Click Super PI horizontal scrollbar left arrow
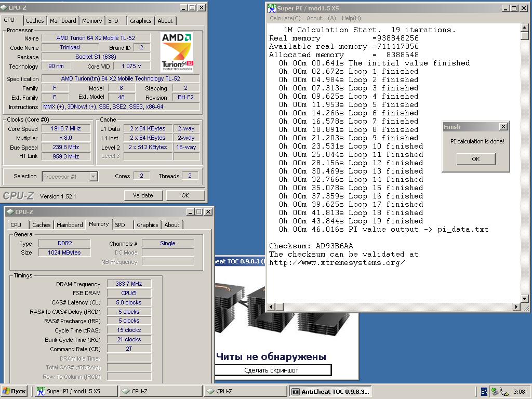Image resolution: width=532 pixels, height=399 pixels. [271, 307]
